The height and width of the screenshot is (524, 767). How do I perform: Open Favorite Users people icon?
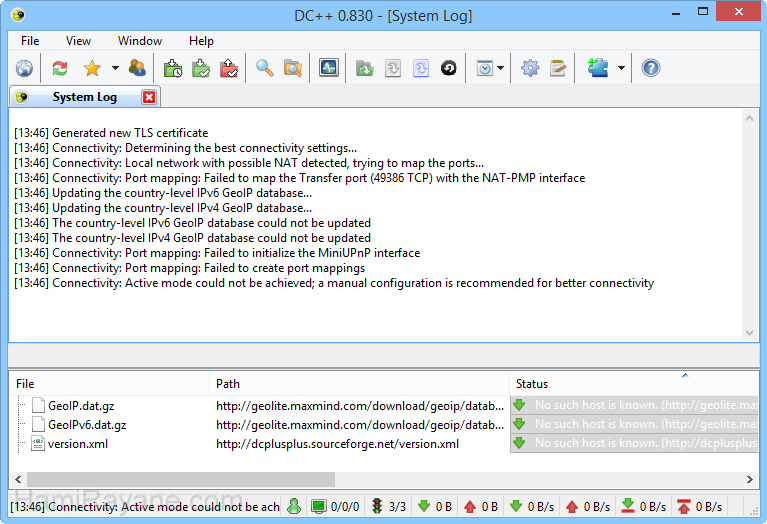pyautogui.click(x=137, y=68)
